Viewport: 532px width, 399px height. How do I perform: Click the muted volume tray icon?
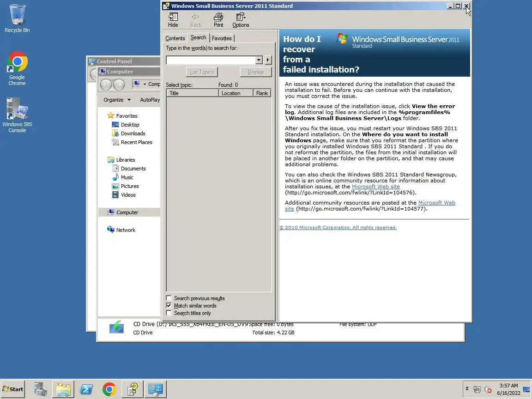488,389
